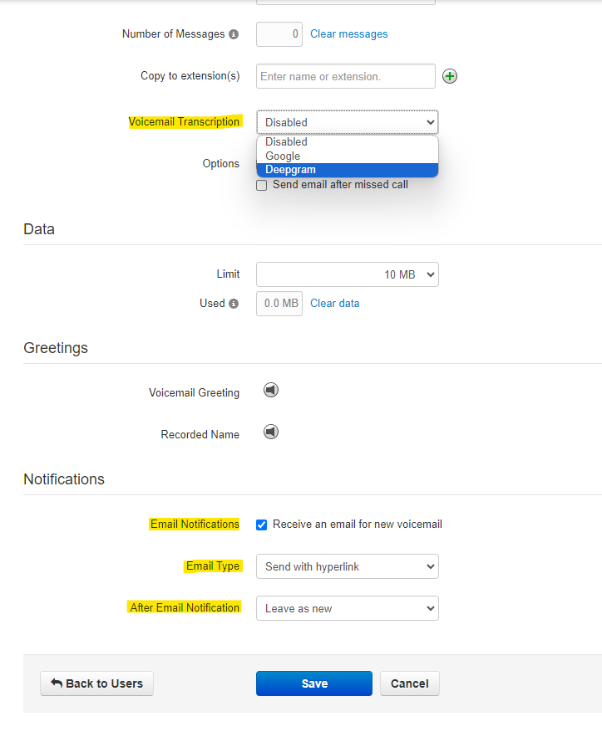Play the Voicemail Greeting speaker icon
Viewport: 602px width, 732px height.
[271, 390]
